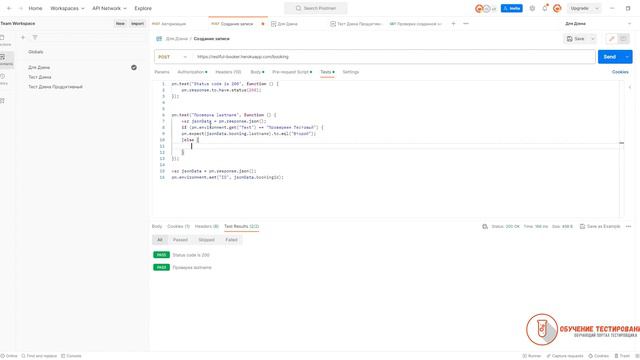The width and height of the screenshot is (640, 360).
Task: Open the request Settings tab
Action: [x=351, y=72]
